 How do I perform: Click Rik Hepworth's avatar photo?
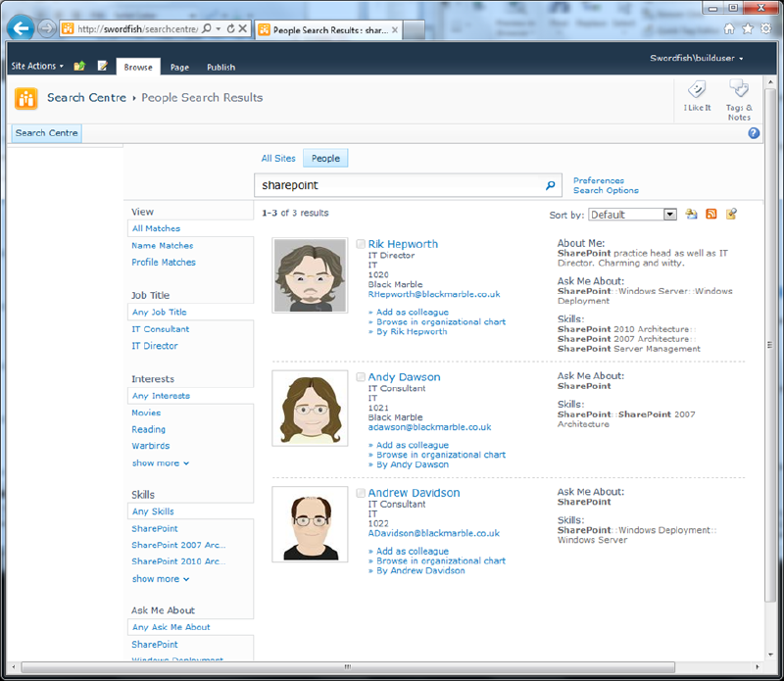(x=310, y=275)
